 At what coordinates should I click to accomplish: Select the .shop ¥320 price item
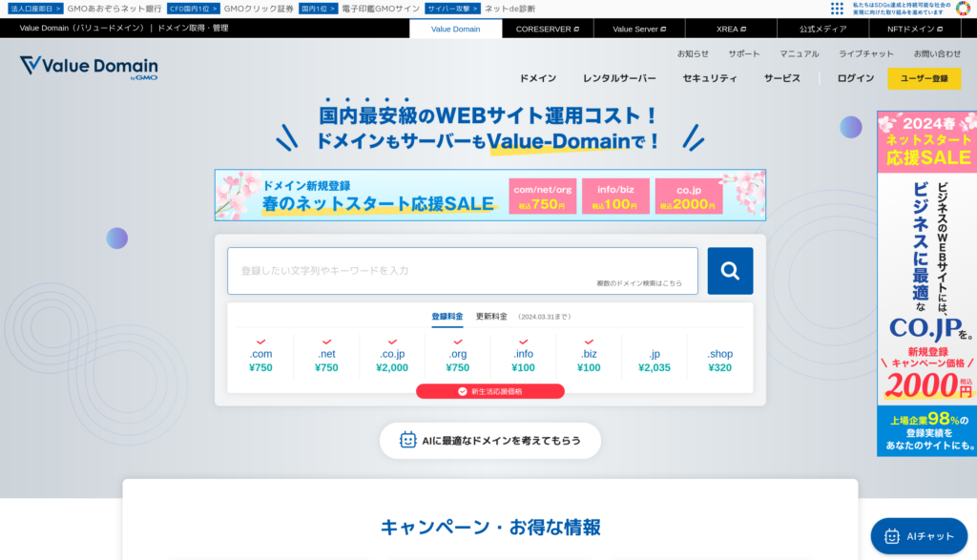pos(719,357)
